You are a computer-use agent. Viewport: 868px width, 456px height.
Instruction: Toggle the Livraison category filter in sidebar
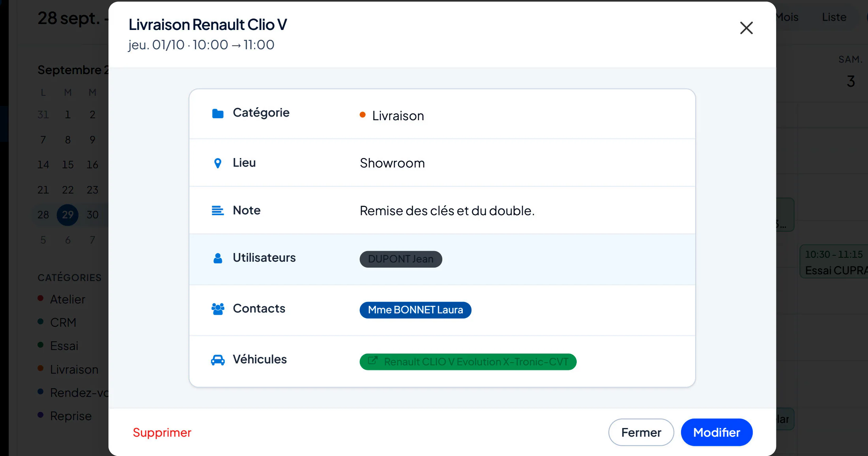68,369
